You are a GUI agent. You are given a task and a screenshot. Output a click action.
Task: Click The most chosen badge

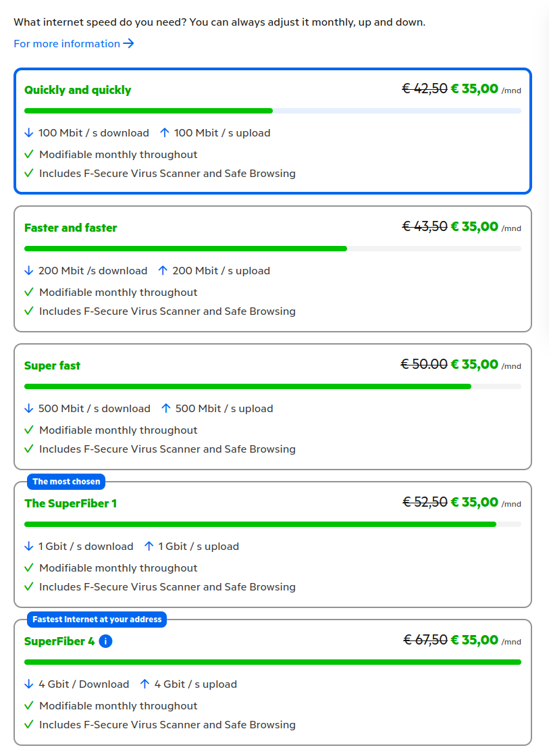[x=66, y=481]
